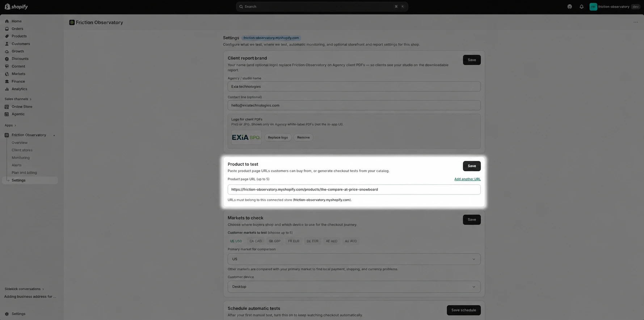644x320 pixels.
Task: Toggle the AE AED market chip
Action: coord(332,241)
